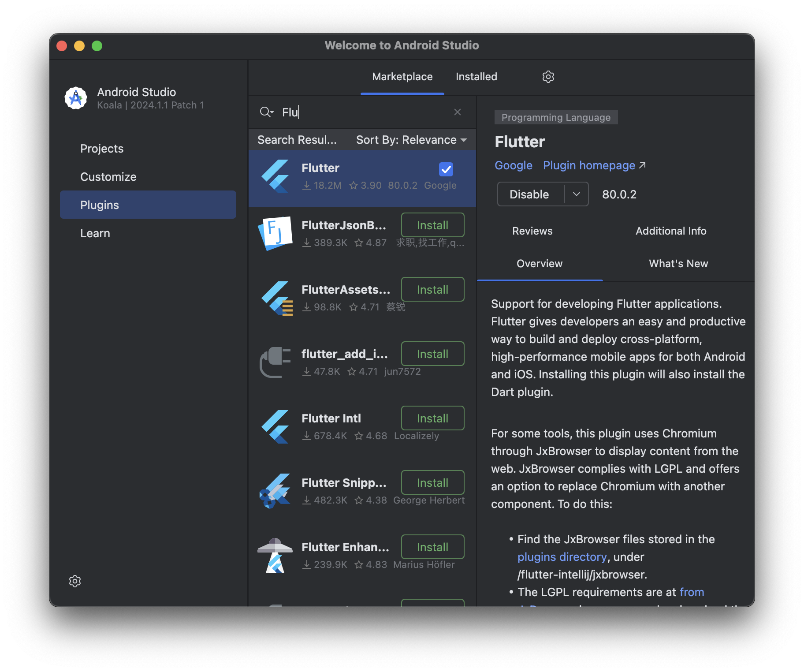Open the Plugin homepage link
Image resolution: width=804 pixels, height=672 pixels.
click(x=589, y=165)
